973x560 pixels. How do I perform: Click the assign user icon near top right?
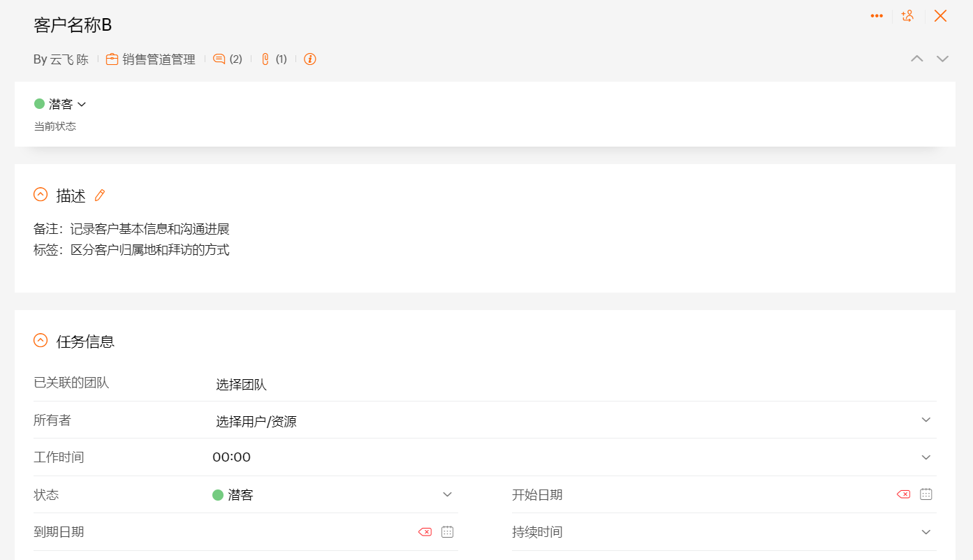[x=908, y=15]
